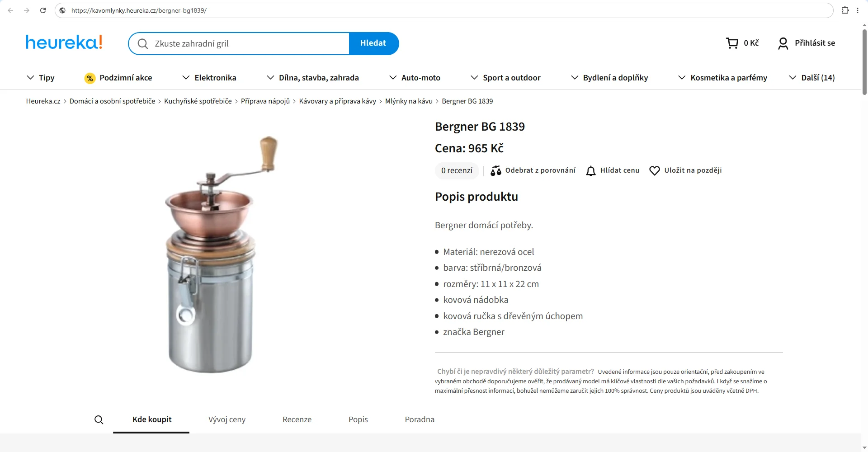Click the search magnifier beside Kde koupit

click(x=99, y=420)
